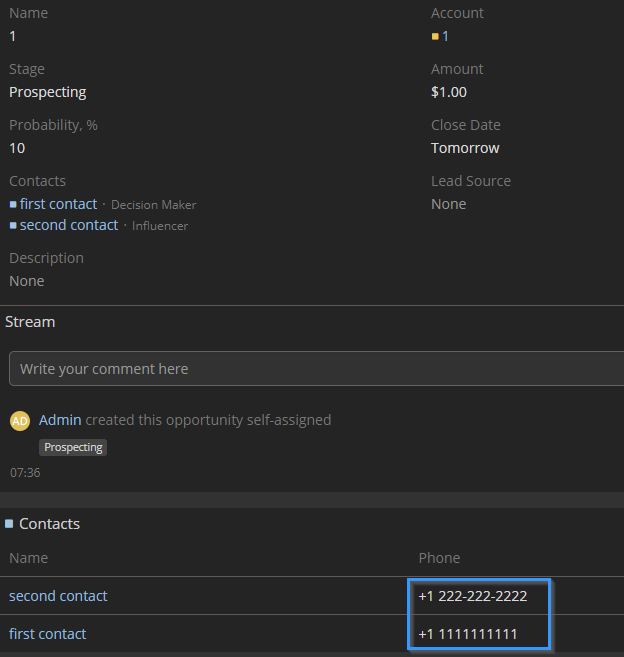The image size is (624, 657).
Task: Click the Stage field value Prospecting
Action: 48,92
